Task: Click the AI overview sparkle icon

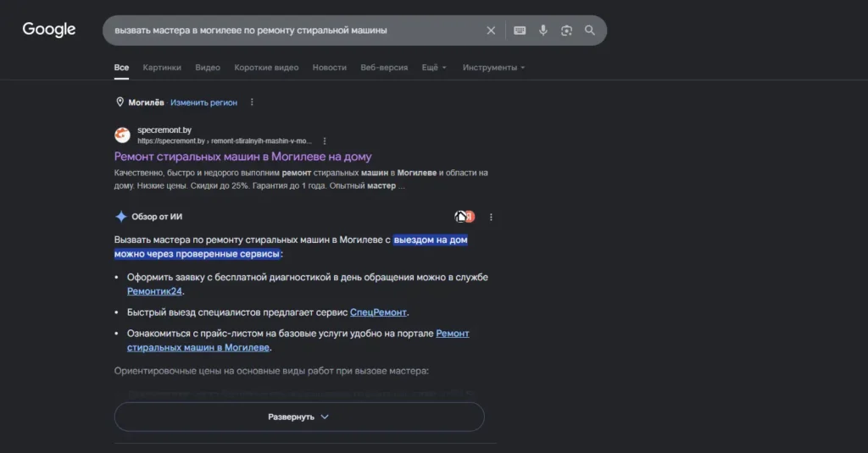Action: pos(120,216)
